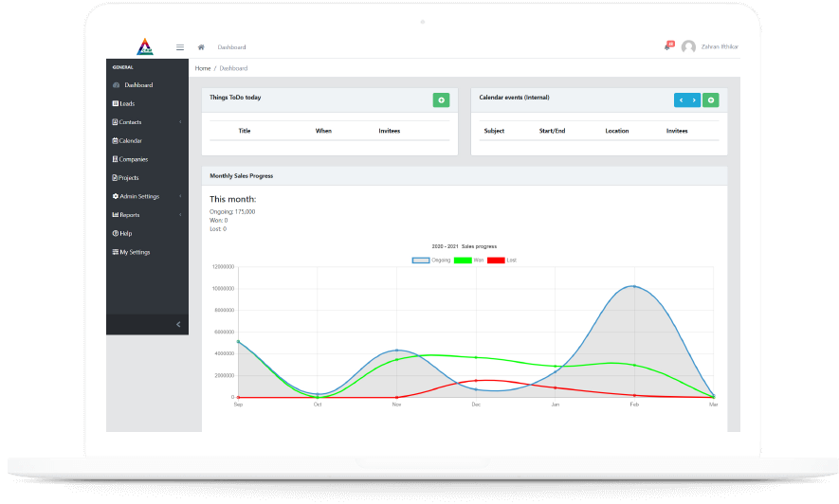Click the home icon in top bar
The image size is (839, 504).
point(201,47)
